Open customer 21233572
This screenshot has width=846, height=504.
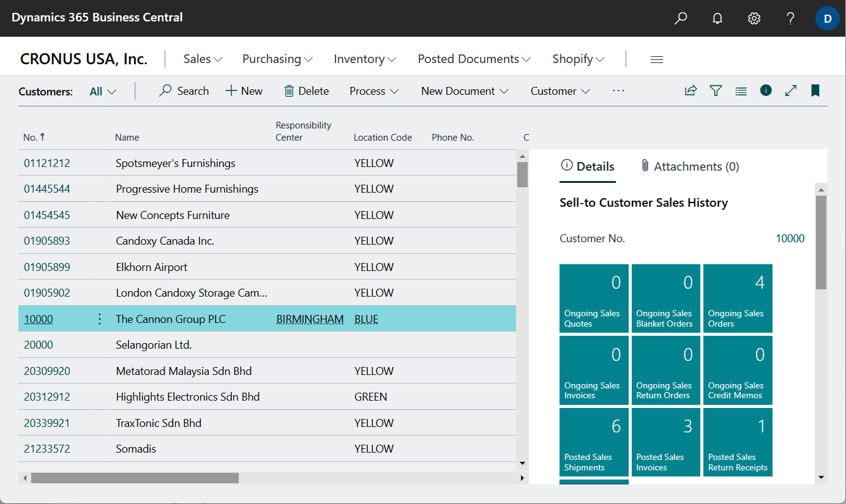click(47, 449)
